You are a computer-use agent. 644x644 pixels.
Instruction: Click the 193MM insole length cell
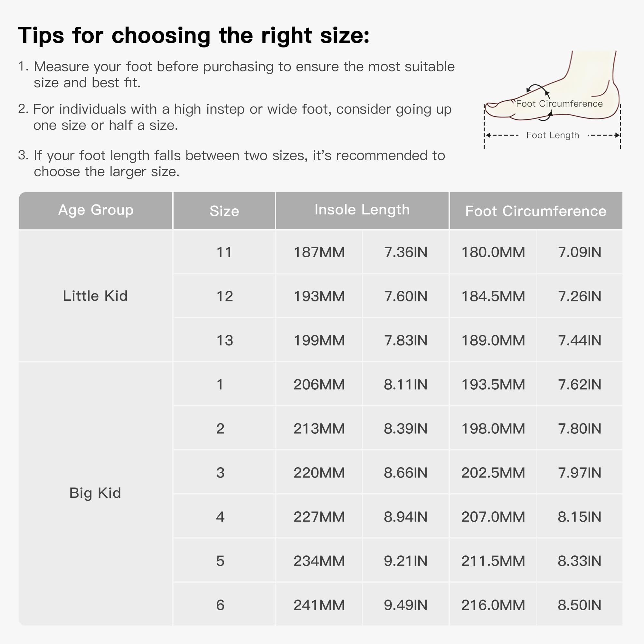(x=319, y=296)
